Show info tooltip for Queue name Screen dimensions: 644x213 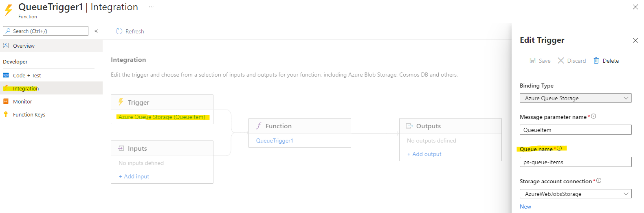click(559, 148)
